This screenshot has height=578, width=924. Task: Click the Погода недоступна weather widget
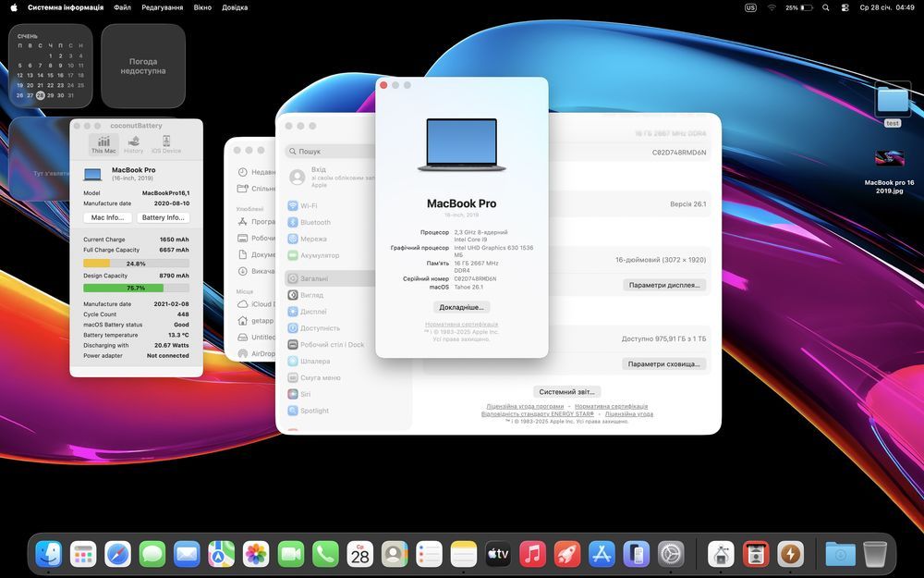(x=143, y=66)
